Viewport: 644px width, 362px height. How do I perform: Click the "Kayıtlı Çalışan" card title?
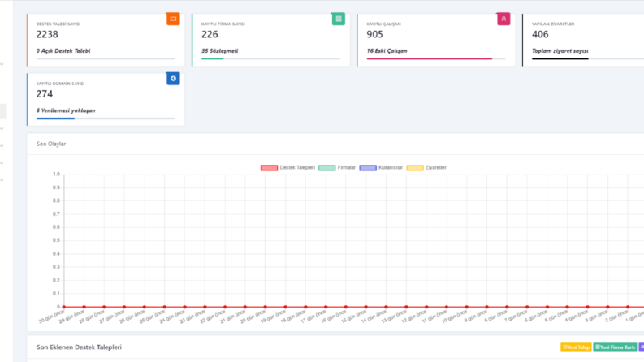click(x=383, y=24)
